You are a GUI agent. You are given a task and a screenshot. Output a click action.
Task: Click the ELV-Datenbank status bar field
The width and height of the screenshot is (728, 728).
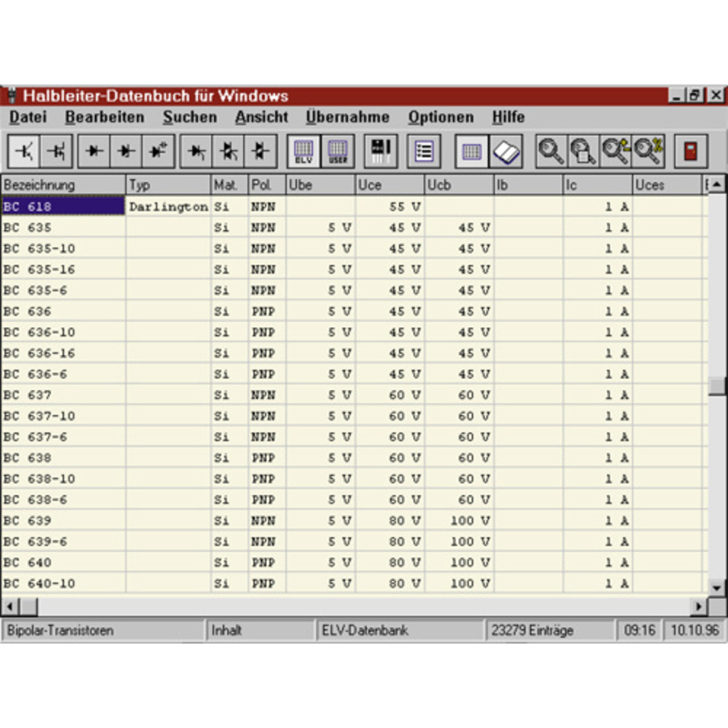point(399,630)
